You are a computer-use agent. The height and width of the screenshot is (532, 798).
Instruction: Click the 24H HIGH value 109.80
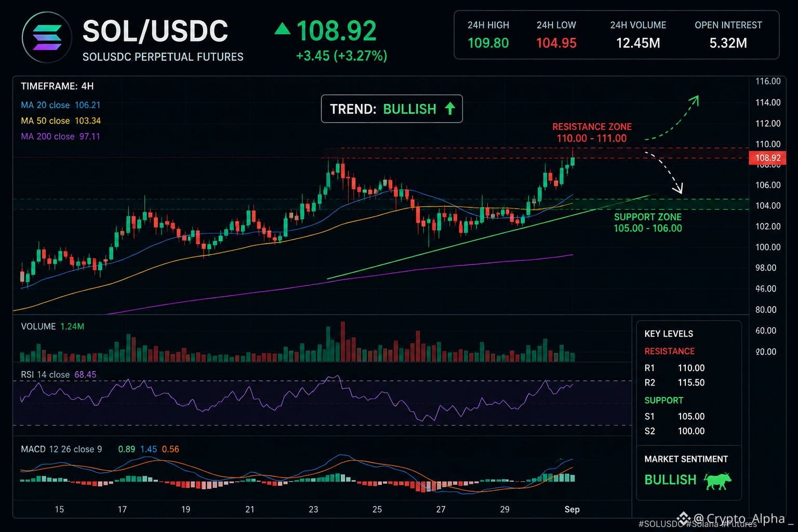pos(488,43)
